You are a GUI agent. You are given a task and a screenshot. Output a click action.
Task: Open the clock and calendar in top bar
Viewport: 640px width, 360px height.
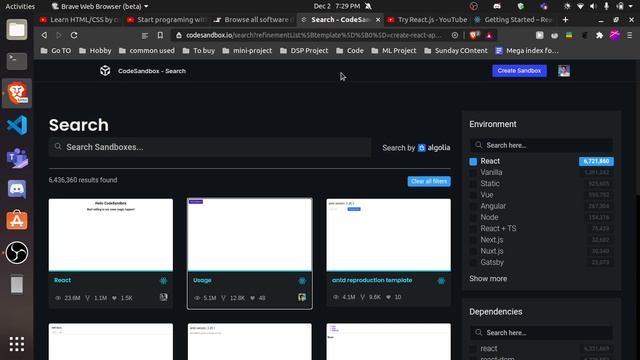337,6
